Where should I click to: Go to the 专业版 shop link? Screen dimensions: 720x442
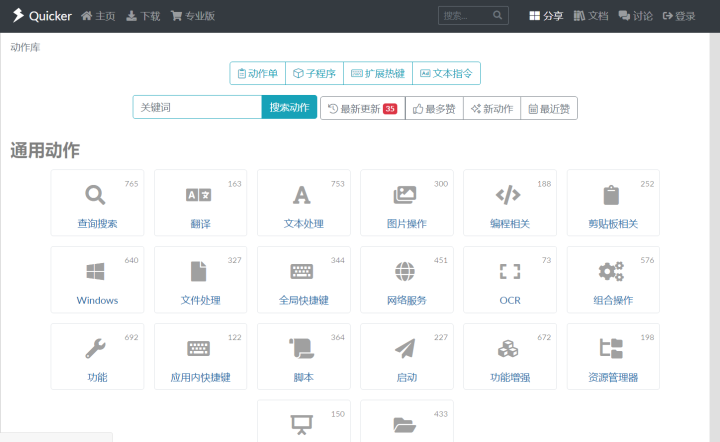point(193,16)
